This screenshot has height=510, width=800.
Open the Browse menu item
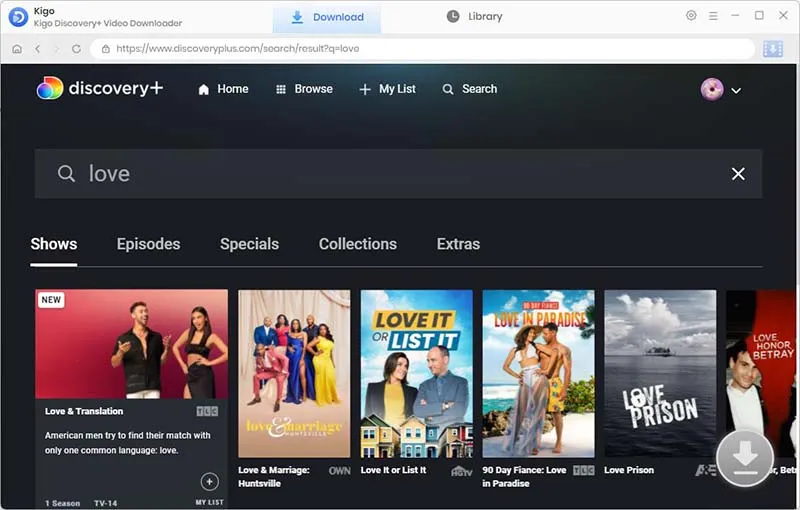click(304, 89)
